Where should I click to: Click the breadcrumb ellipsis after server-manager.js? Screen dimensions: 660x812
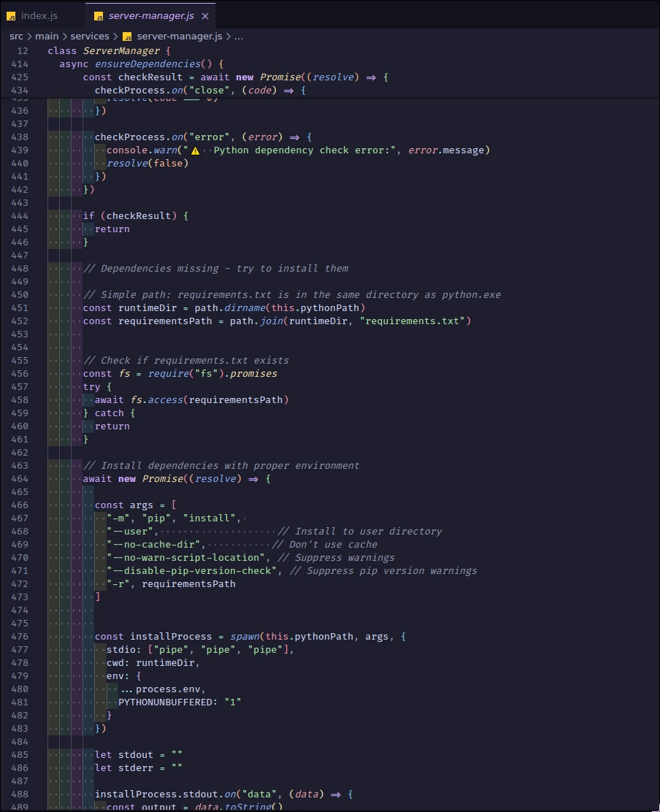(239, 37)
